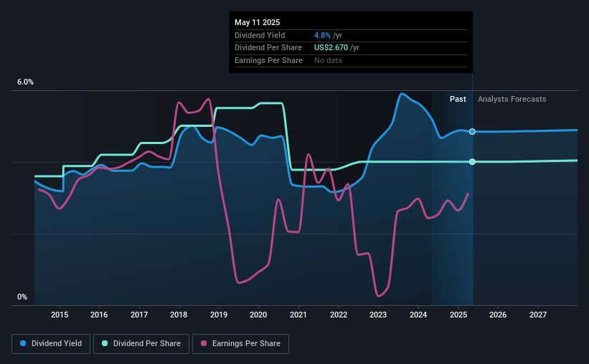Click the 'May 11 2025' tooltip date
Image resolution: width=589 pixels, height=364 pixels.
(258, 22)
